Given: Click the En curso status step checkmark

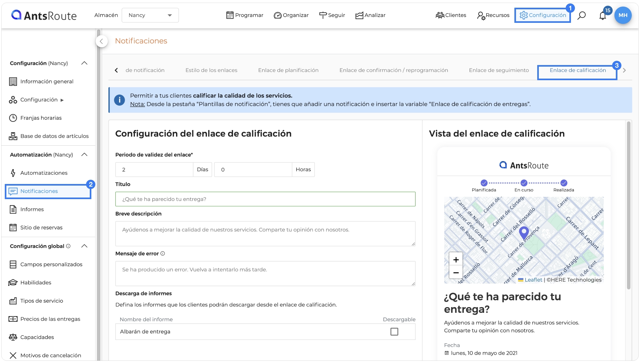Looking at the screenshot, I should [x=524, y=183].
